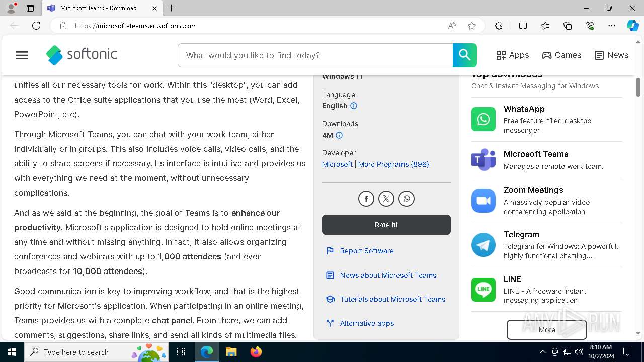Launch Firefox from taskbar
The width and height of the screenshot is (644, 362).
coord(256,352)
